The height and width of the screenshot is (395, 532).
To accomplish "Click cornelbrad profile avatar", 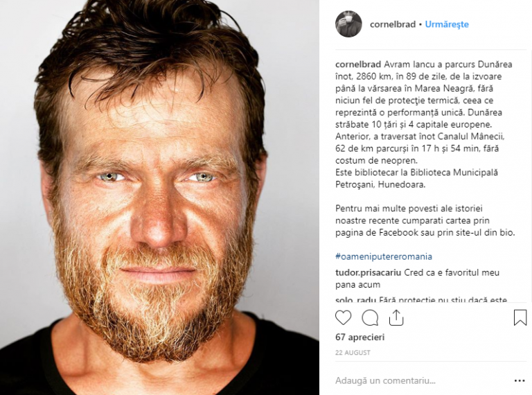I will [348, 24].
